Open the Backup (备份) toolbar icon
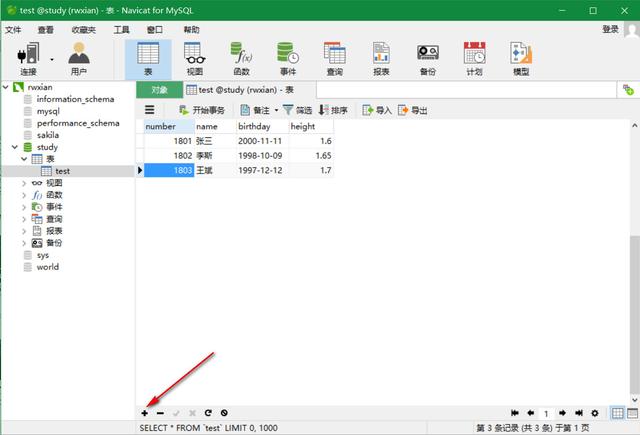 [x=428, y=59]
